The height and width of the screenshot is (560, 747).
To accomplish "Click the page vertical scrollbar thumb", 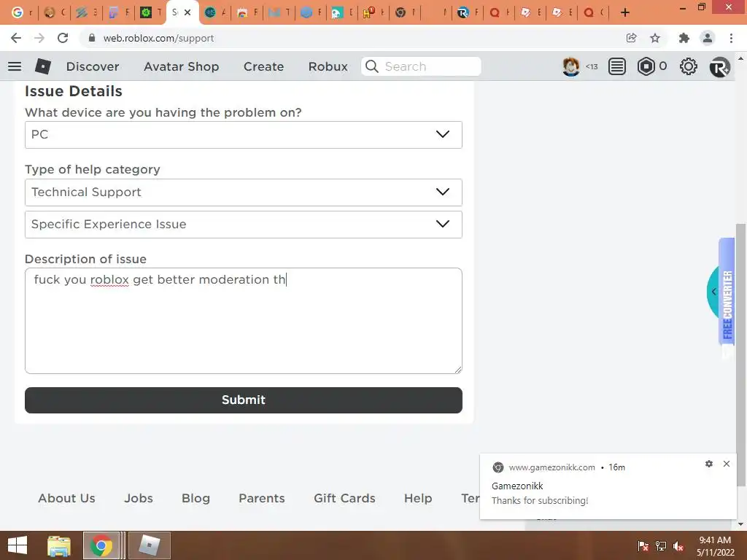I will point(740,355).
